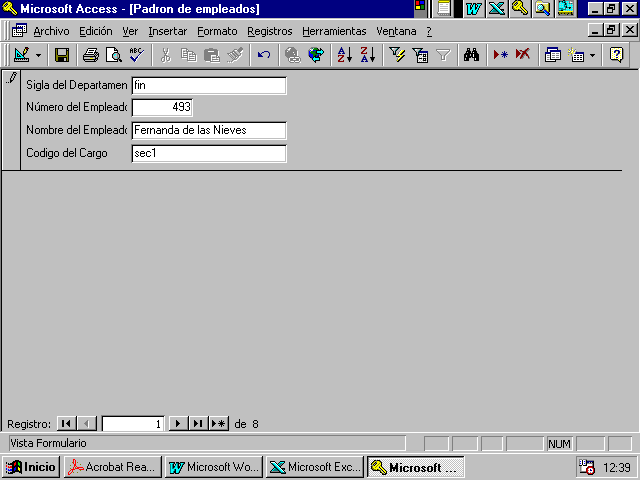640x480 pixels.
Task: Run the ABC Spelling check
Action: point(136,55)
